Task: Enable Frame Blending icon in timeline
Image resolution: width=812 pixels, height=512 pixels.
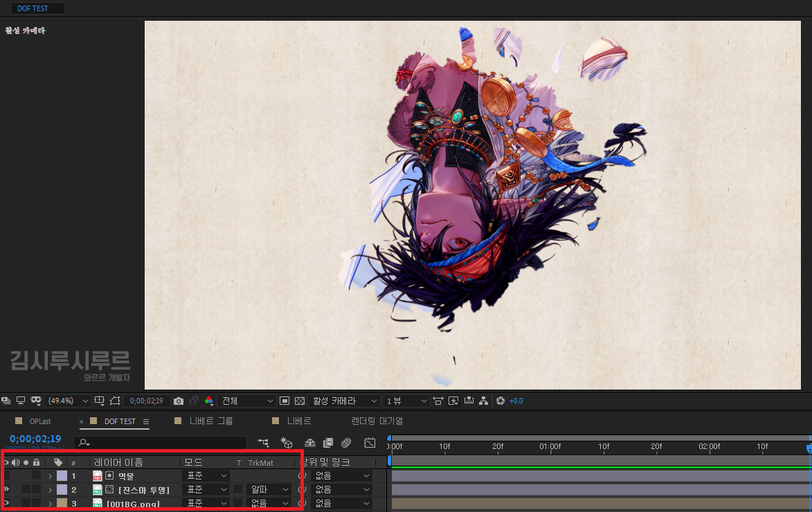Action: [328, 443]
